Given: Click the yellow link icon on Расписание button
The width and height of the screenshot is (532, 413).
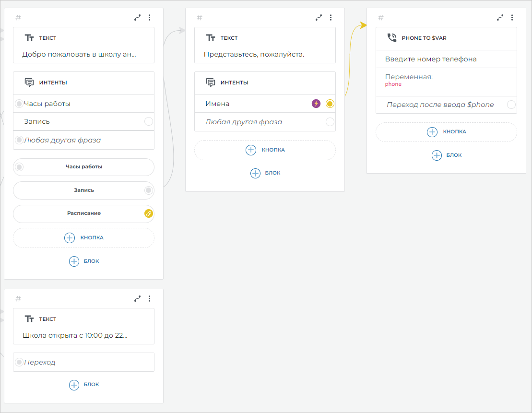Looking at the screenshot, I should [x=149, y=213].
